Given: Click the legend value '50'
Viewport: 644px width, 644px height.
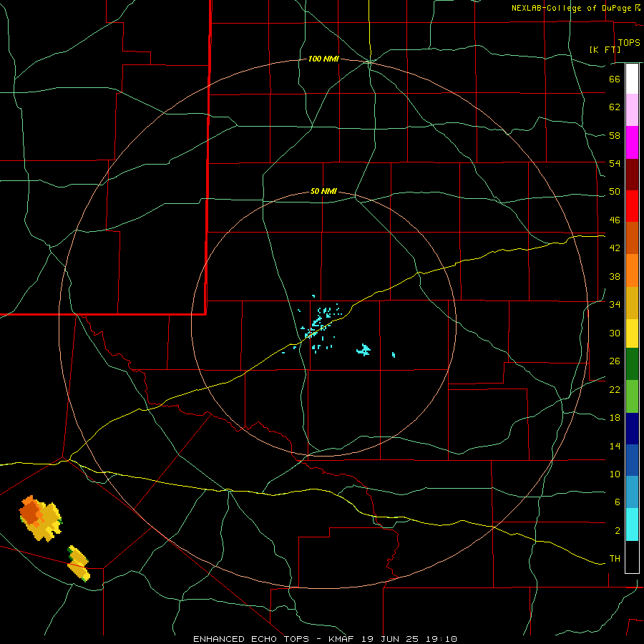Looking at the screenshot, I should (615, 192).
